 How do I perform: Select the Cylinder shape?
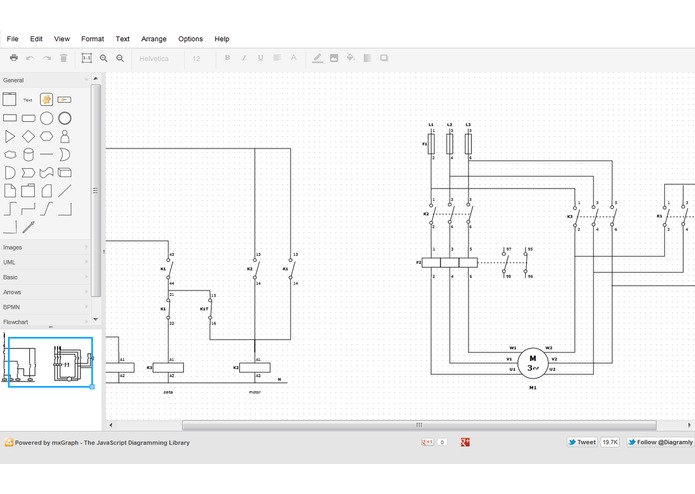point(28,155)
